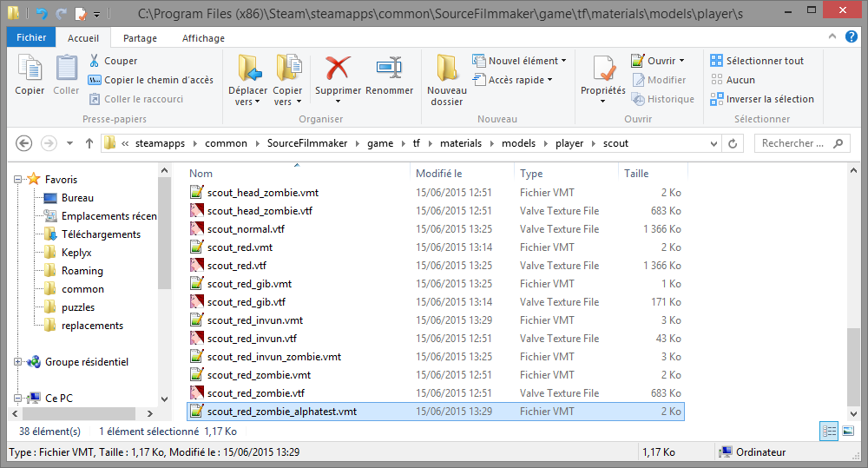Click Inverser la sélection

pos(762,99)
